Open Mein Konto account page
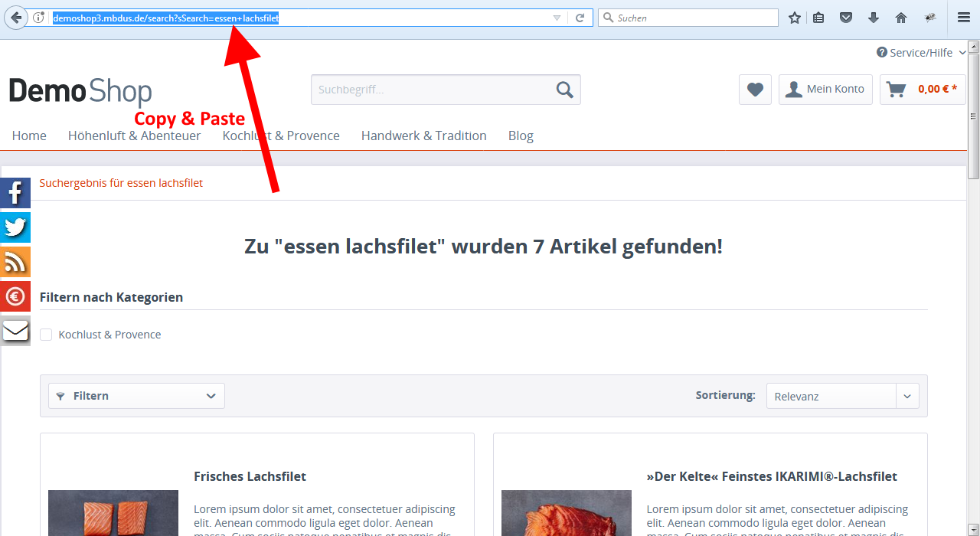The image size is (980, 536). click(825, 90)
